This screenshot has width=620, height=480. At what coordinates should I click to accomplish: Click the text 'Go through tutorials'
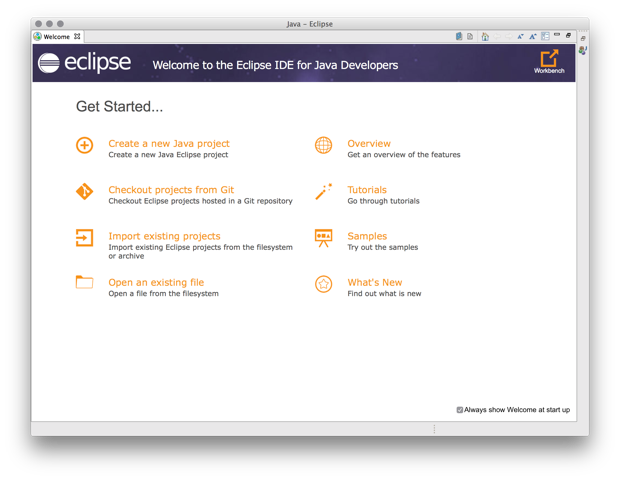[383, 201]
